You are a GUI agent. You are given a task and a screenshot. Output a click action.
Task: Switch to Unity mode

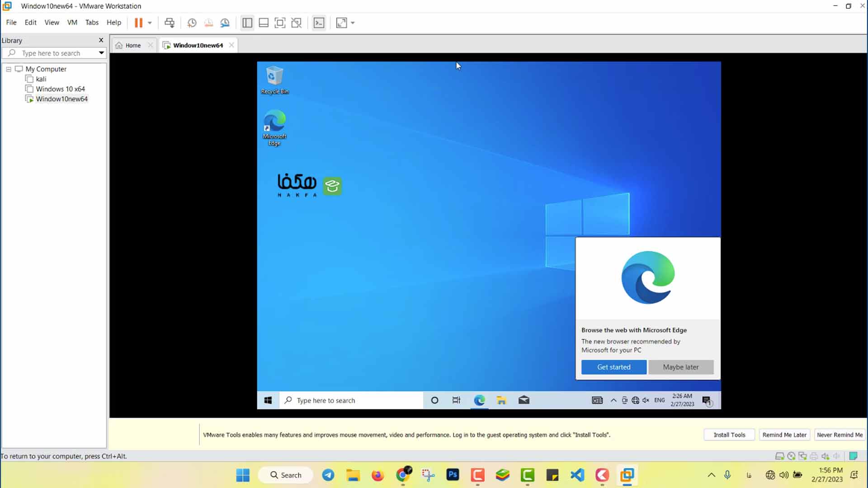coord(297,23)
